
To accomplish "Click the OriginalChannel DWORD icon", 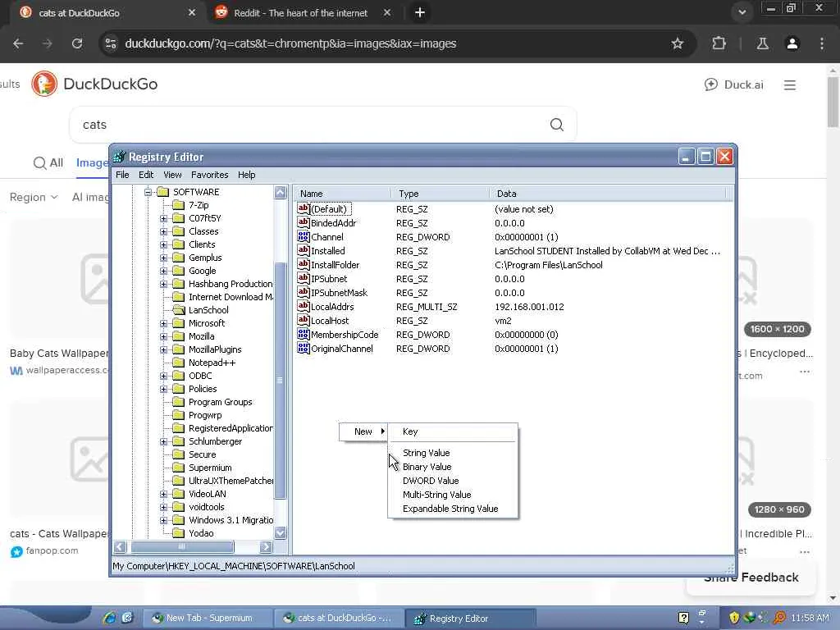I will pyautogui.click(x=304, y=348).
